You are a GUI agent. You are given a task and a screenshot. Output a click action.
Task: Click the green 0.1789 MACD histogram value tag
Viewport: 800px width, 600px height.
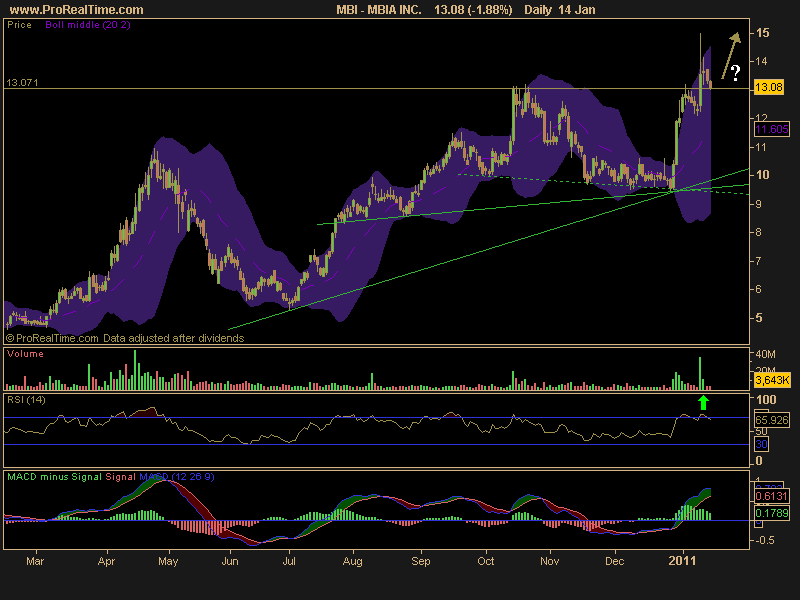click(x=771, y=513)
